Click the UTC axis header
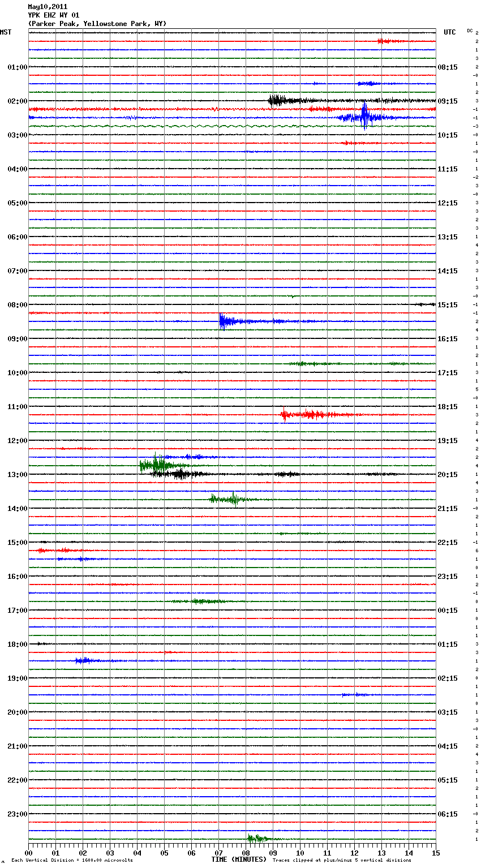The height and width of the screenshot is (868, 481). point(449,32)
